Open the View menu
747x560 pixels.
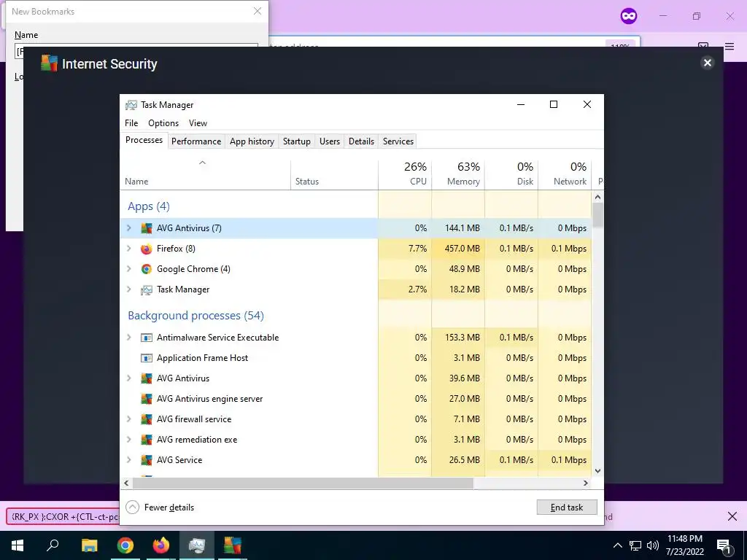198,122
